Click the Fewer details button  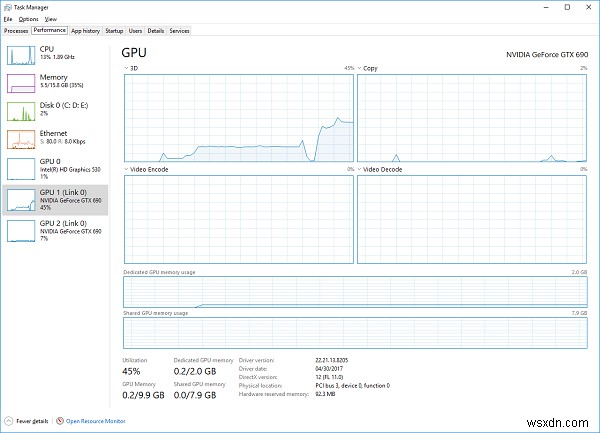click(26, 421)
